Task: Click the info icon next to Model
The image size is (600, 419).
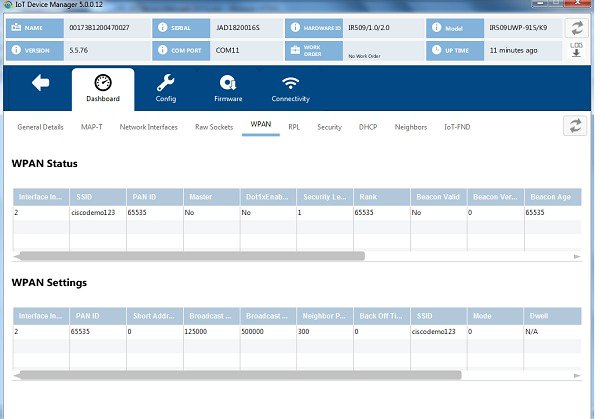Action: click(437, 28)
